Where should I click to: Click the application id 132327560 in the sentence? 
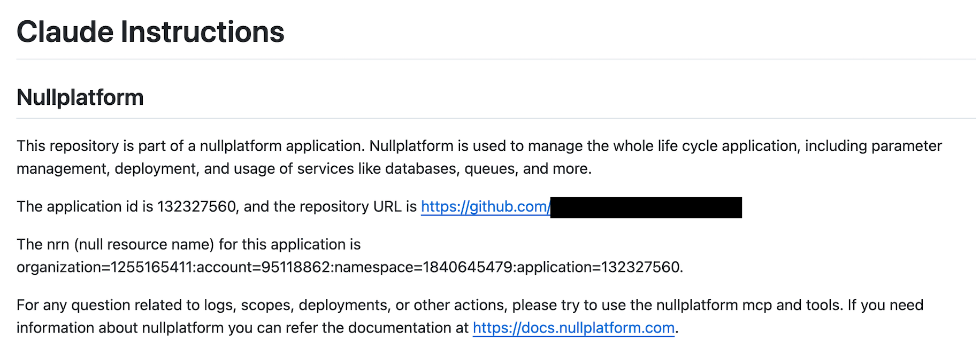196,207
